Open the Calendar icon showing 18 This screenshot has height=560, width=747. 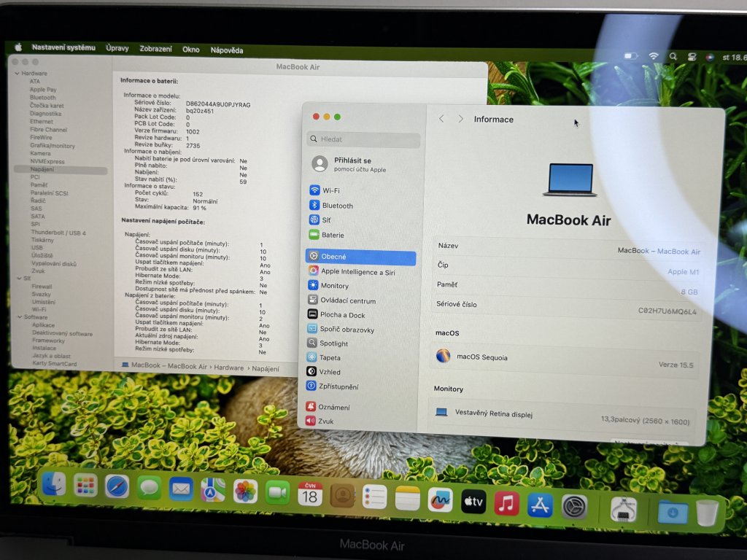(x=309, y=494)
